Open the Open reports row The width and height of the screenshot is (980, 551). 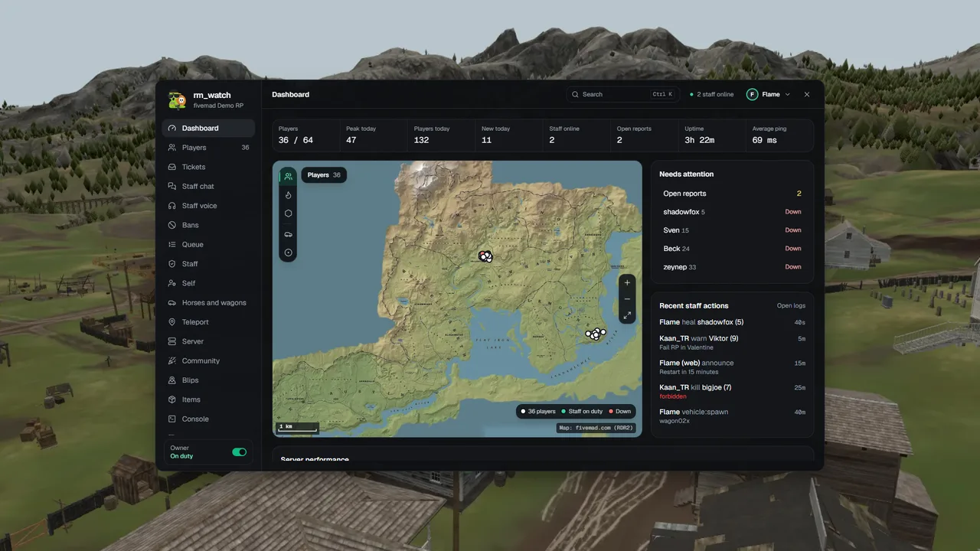point(732,194)
